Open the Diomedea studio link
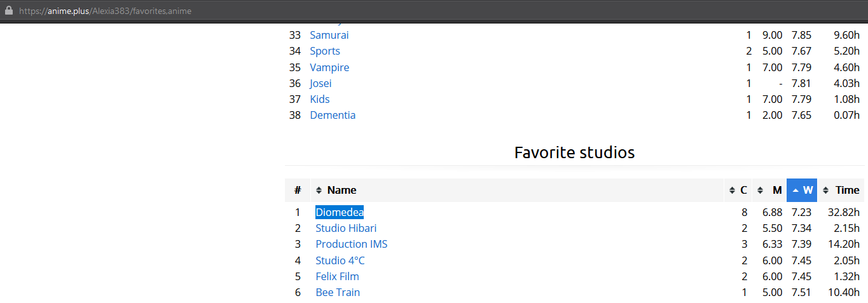Viewport: 868px width, 303px height. pos(339,212)
